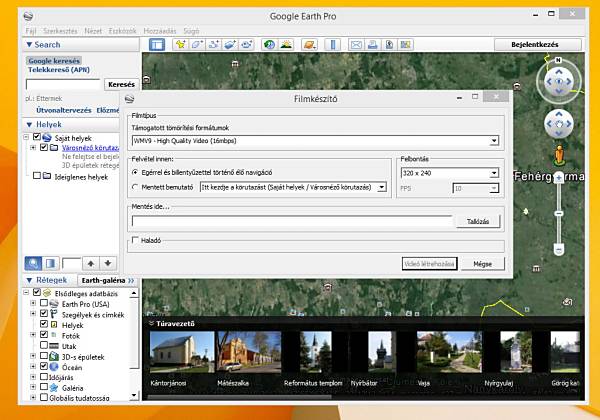Collapse the Rétegek panel triangle
The image size is (600, 420).
[29, 280]
